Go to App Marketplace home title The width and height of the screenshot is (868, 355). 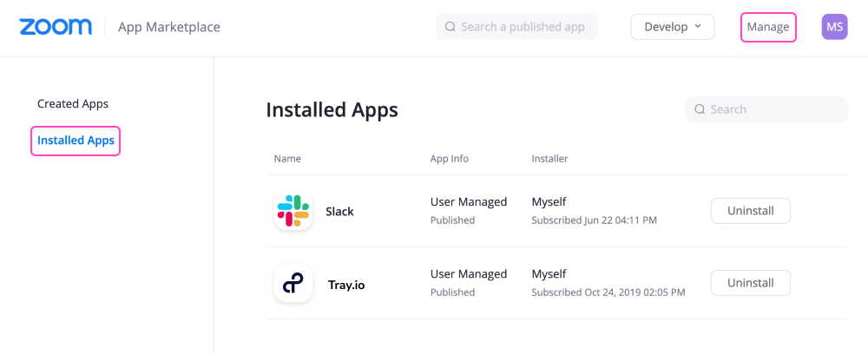tap(168, 27)
